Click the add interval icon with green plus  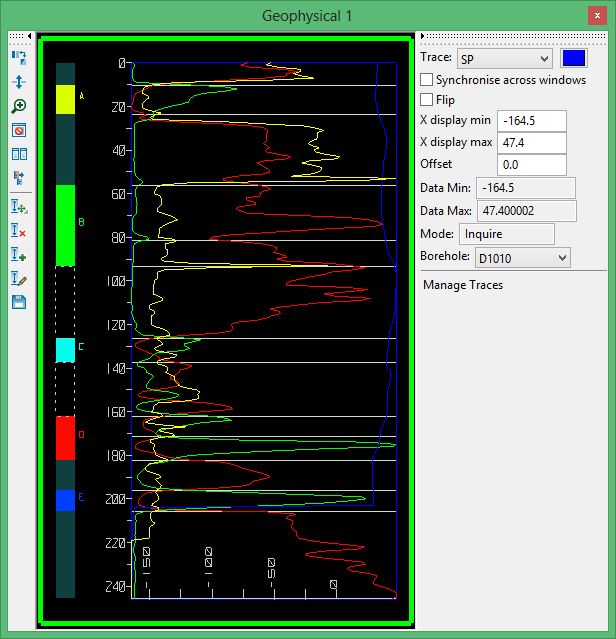coord(18,255)
